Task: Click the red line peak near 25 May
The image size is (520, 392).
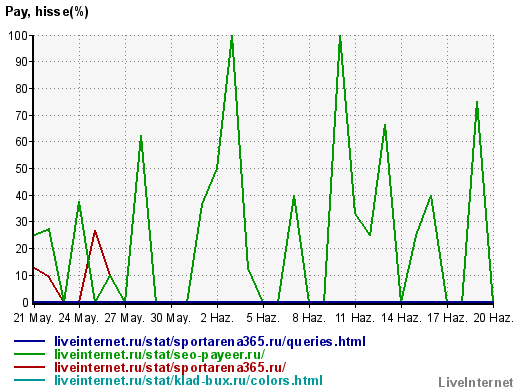Action: 95,231
